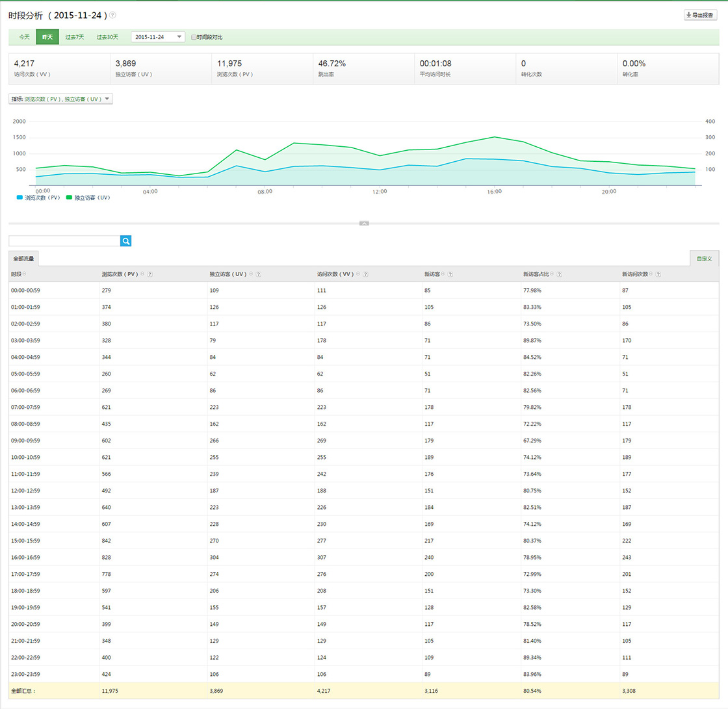Click the blue search magnifier icon
Screen dimensions: 728x709
[x=125, y=241]
